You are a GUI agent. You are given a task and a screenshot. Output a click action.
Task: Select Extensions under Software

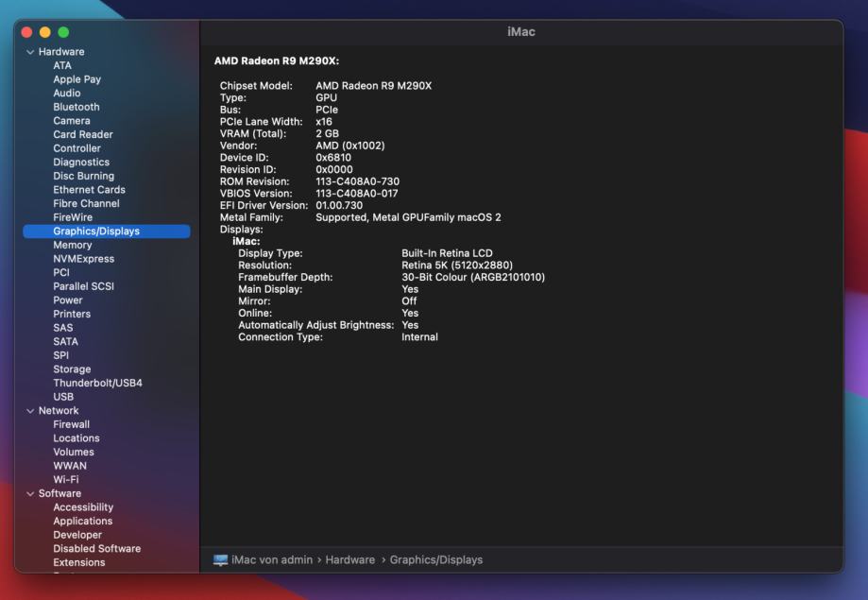[x=79, y=563]
